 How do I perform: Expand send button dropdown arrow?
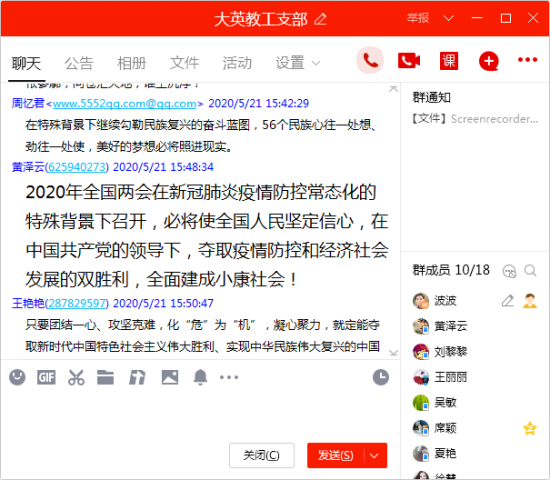(375, 455)
